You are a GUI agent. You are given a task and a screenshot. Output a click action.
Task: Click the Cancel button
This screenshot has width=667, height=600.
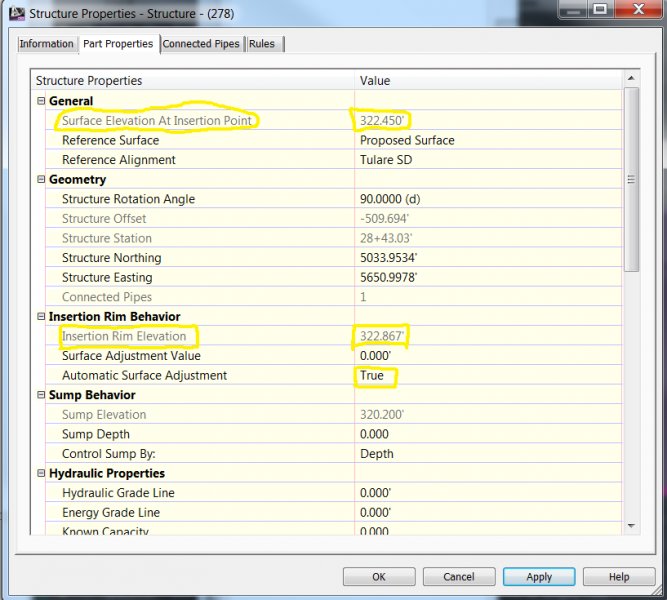click(x=459, y=577)
